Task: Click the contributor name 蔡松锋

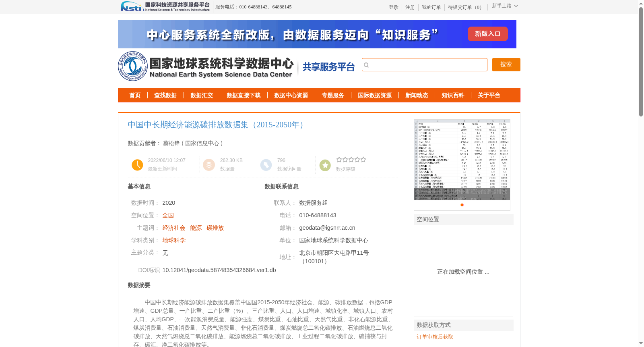Action: [171, 143]
